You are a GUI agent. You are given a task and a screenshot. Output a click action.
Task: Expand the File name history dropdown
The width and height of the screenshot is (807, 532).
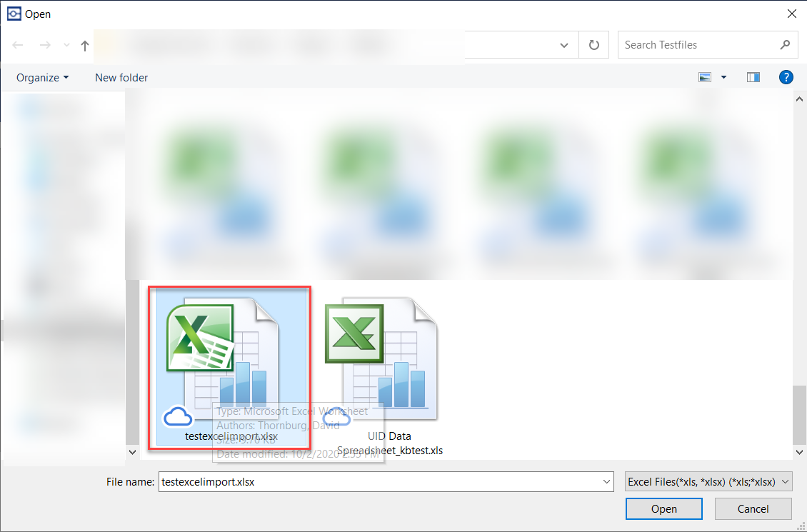[x=606, y=482]
